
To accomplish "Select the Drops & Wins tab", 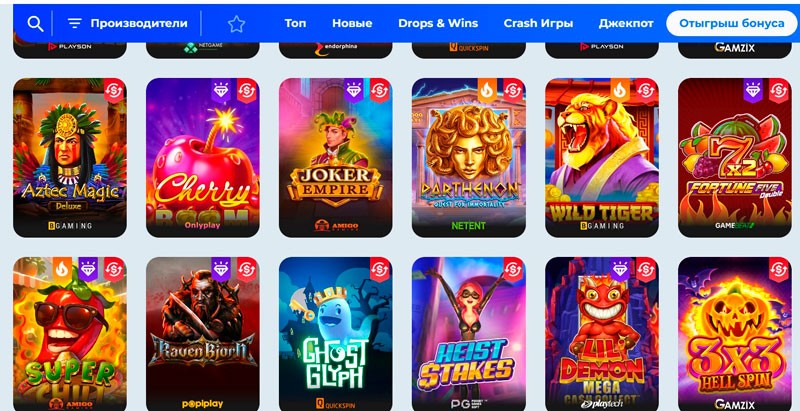I will tap(438, 23).
